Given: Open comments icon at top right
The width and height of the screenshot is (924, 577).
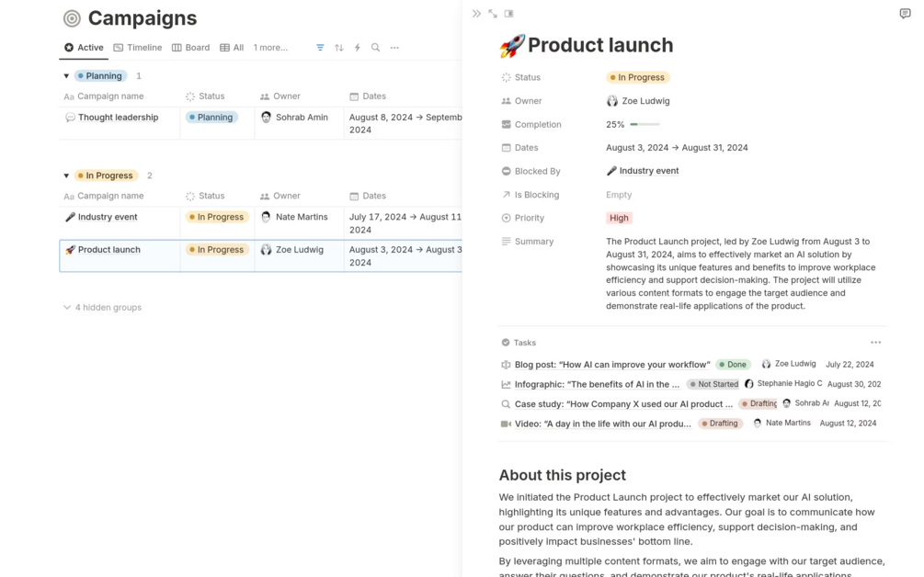Looking at the screenshot, I should pyautogui.click(x=905, y=14).
